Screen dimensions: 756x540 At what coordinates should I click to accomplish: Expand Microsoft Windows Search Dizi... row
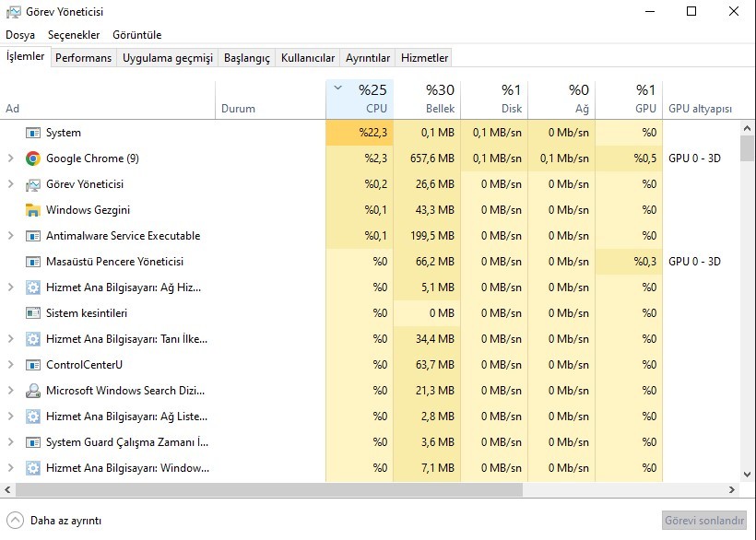pyautogui.click(x=11, y=390)
